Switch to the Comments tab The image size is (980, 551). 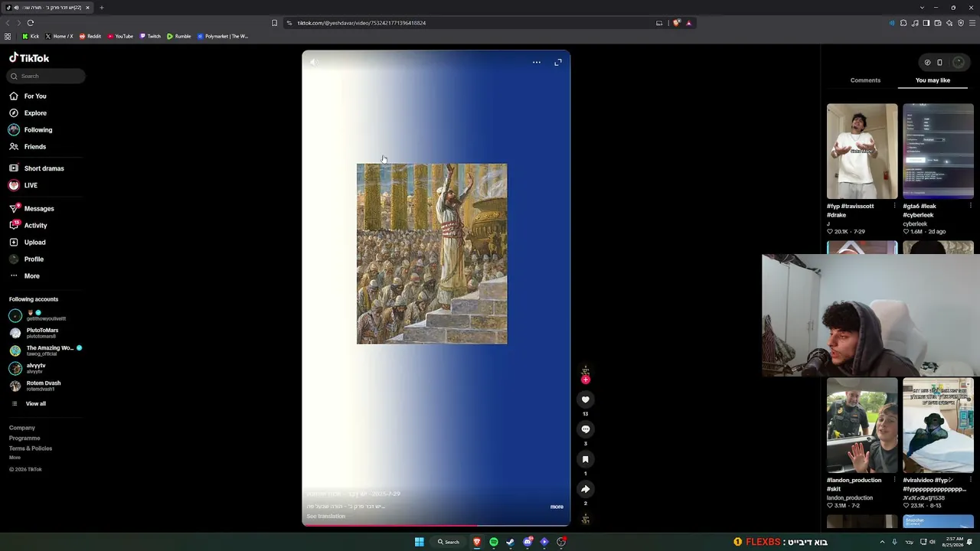[x=865, y=80]
